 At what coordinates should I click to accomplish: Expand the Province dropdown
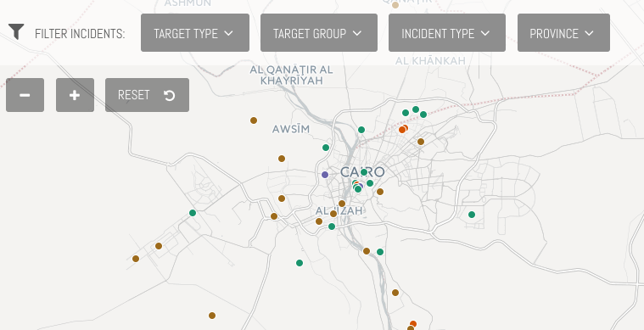point(563,33)
